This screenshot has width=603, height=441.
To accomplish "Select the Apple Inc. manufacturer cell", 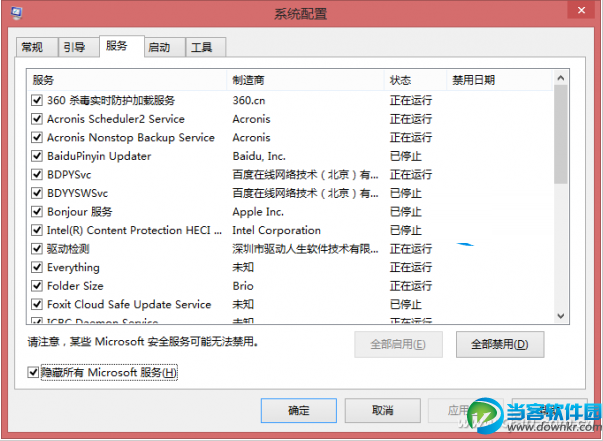I will coord(258,211).
